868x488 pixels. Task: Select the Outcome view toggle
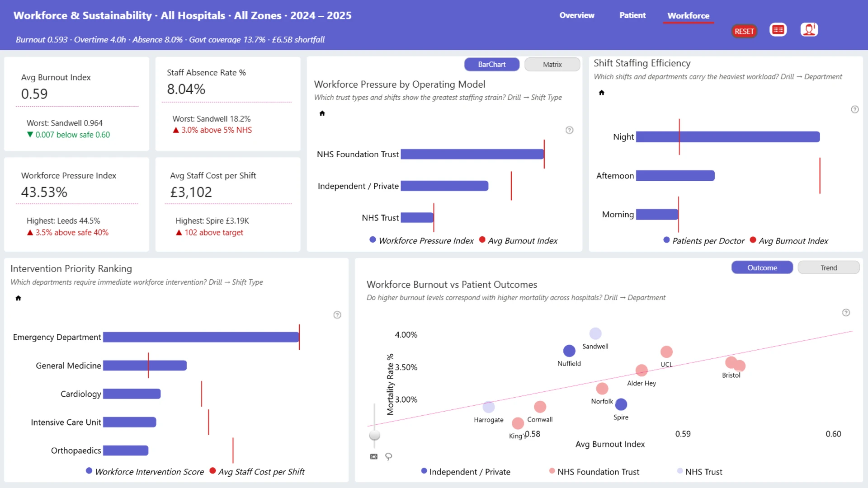pyautogui.click(x=762, y=267)
